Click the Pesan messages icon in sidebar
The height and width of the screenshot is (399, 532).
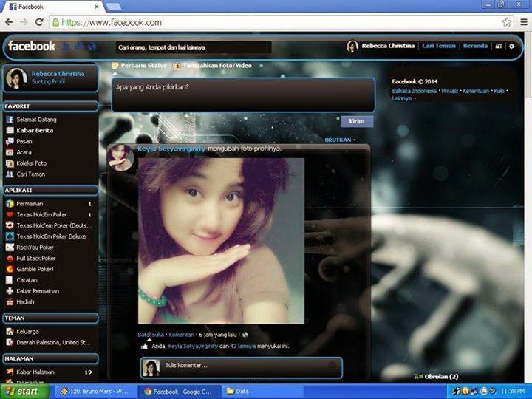(10, 141)
